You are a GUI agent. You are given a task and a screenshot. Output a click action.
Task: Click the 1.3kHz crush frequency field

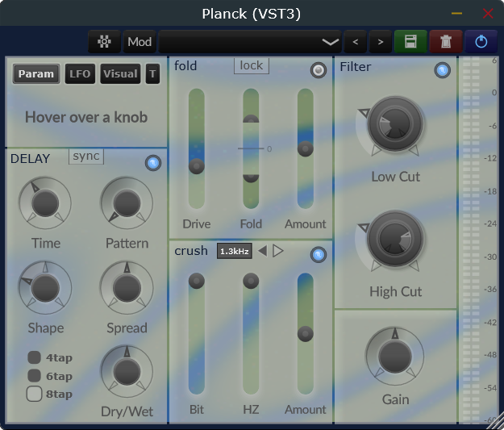(x=235, y=251)
